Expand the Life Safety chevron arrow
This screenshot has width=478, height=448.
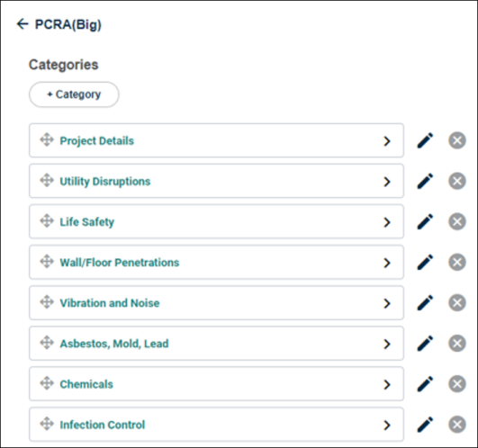[x=387, y=222]
